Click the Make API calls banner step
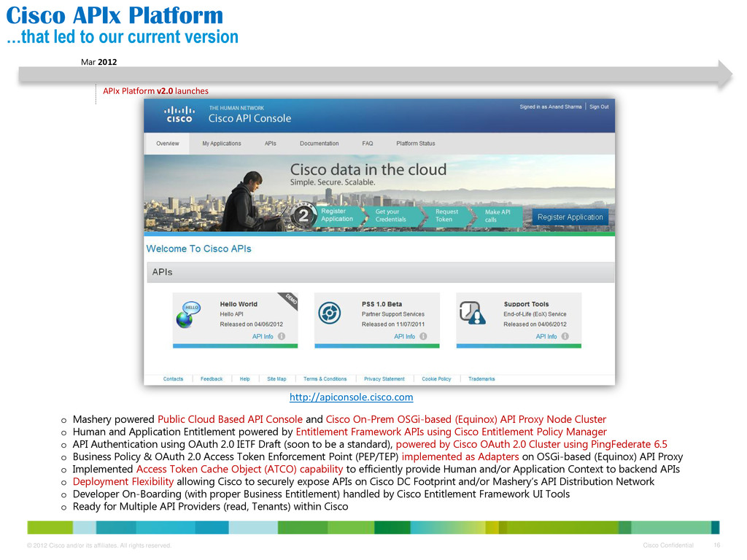This screenshot has height=560, width=747. click(x=498, y=216)
